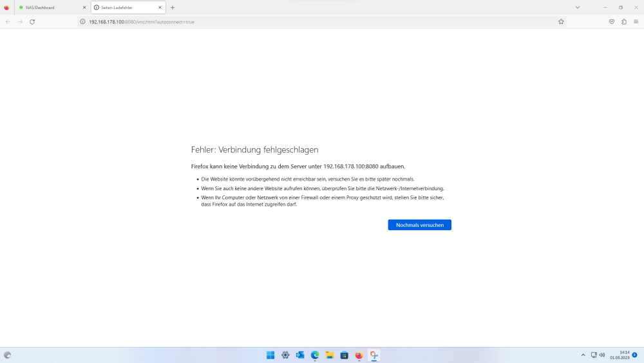Image resolution: width=644 pixels, height=363 pixels.
Task: Select the Seiten-Ladefehler tab
Action: coord(128,7)
